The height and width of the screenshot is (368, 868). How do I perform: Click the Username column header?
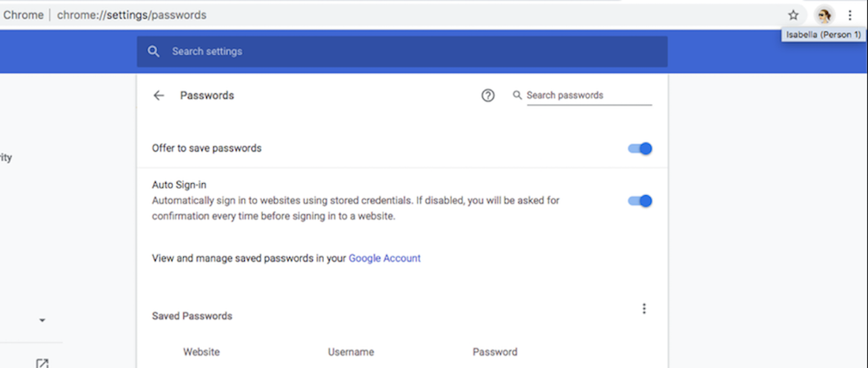351,352
